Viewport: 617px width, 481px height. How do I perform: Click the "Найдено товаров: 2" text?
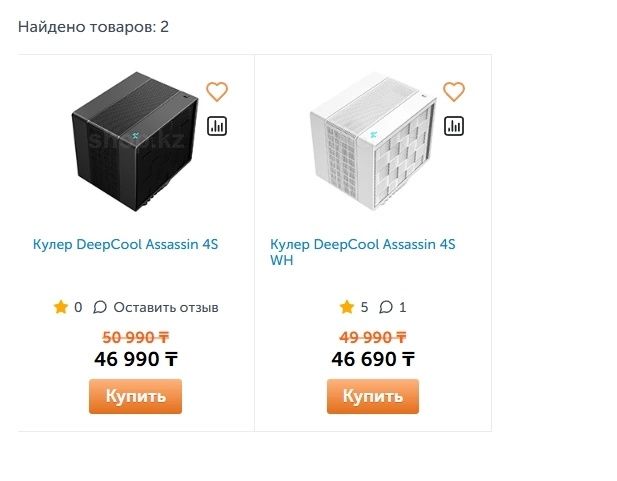point(93,26)
